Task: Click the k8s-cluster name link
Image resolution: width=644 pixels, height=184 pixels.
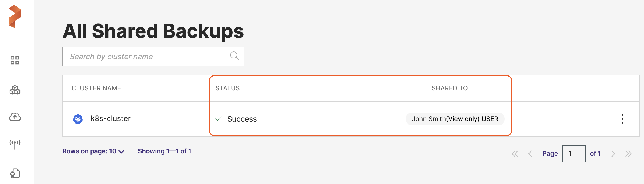Action: [x=110, y=119]
